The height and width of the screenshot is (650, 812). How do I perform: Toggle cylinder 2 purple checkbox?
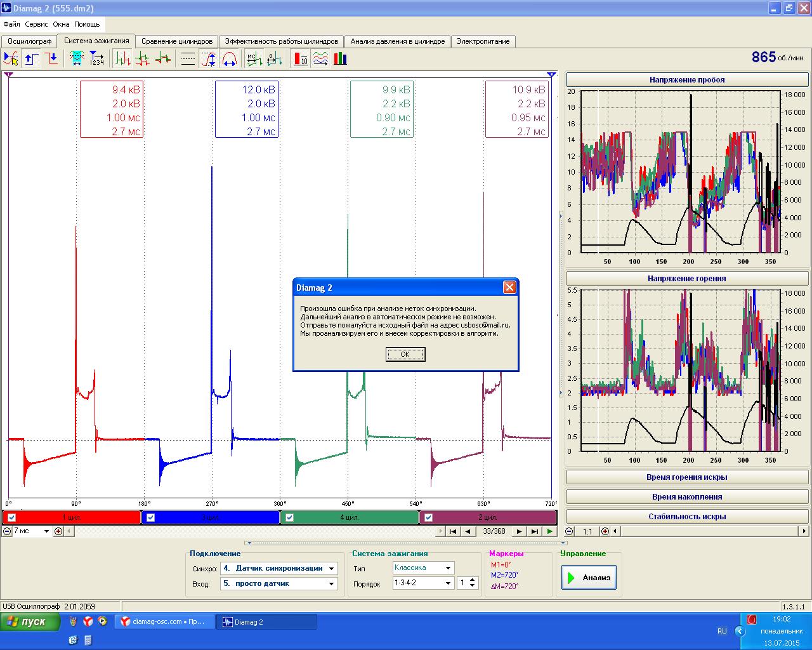pos(428,517)
